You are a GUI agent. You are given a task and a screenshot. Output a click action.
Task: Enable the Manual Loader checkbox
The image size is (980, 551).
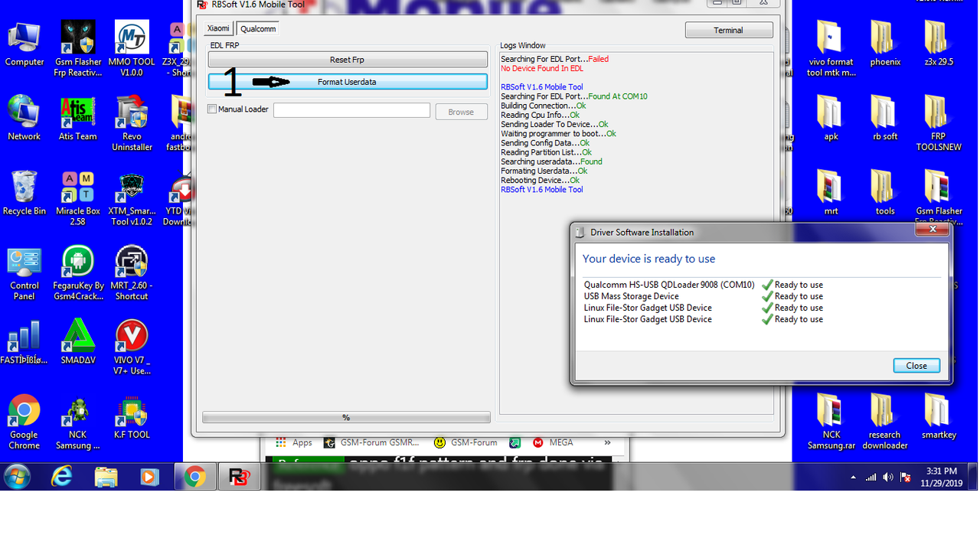(212, 109)
